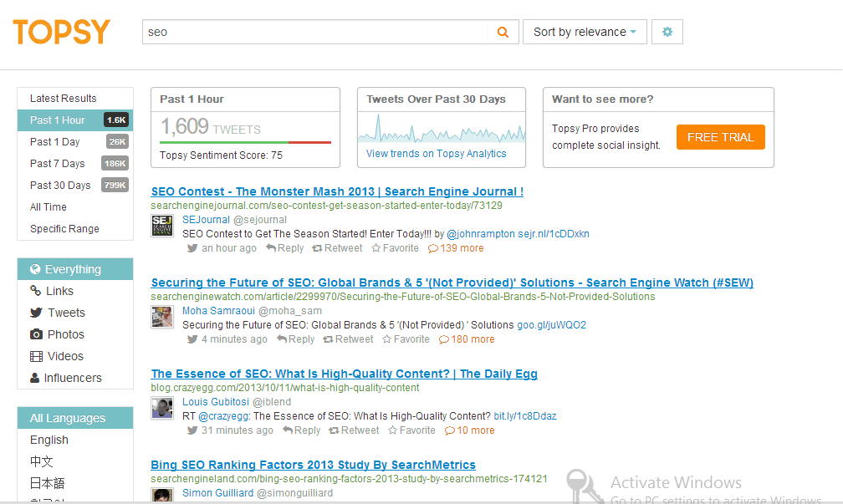
Task: Open Sort by relevance dropdown
Action: 585,32
